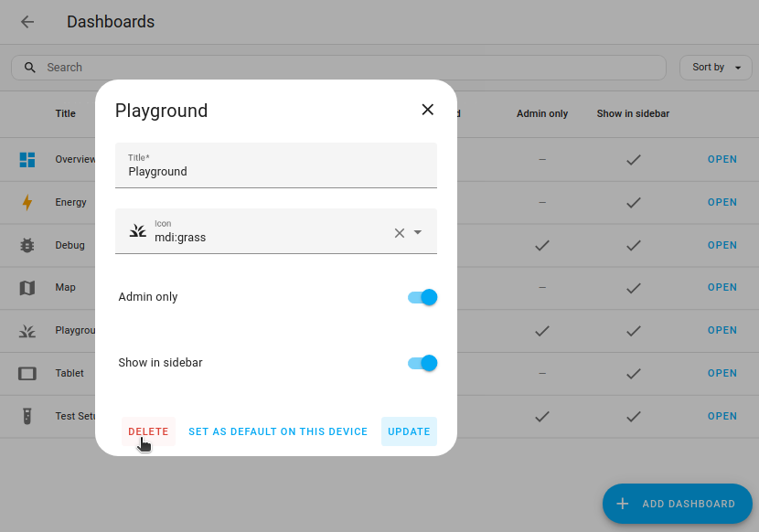The height and width of the screenshot is (532, 759).
Task: Expand the Icon picker dropdown arrow
Action: 418,232
